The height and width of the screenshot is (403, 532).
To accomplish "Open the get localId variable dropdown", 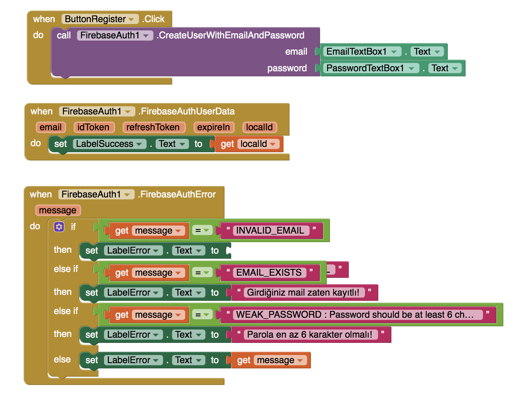I will [x=258, y=144].
